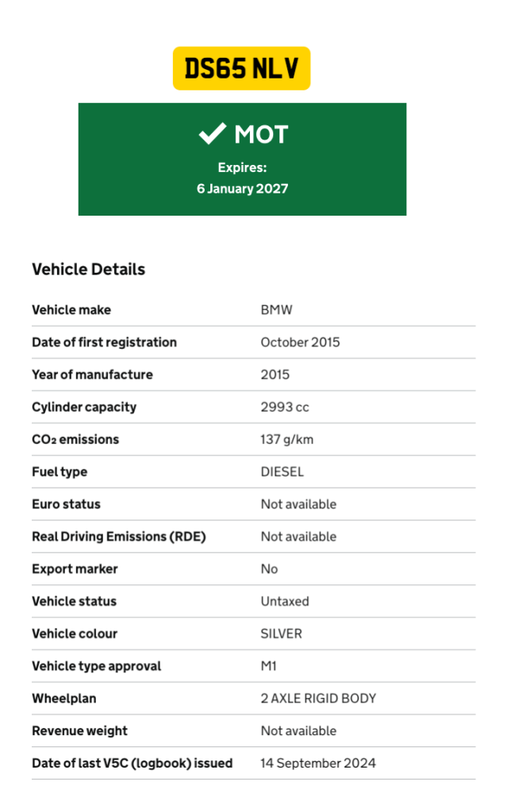The height and width of the screenshot is (812, 511).
Task: Click the white checkmark icon beside MOT
Action: click(212, 135)
